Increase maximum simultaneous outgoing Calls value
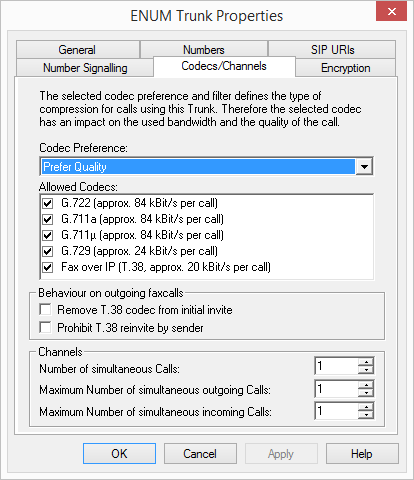Screen dimensions: 414x480 [366, 385]
